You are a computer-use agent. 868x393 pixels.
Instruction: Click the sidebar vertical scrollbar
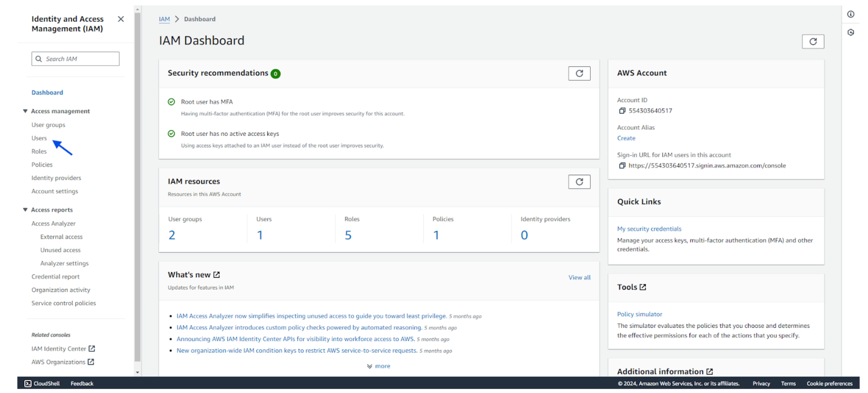click(138, 187)
